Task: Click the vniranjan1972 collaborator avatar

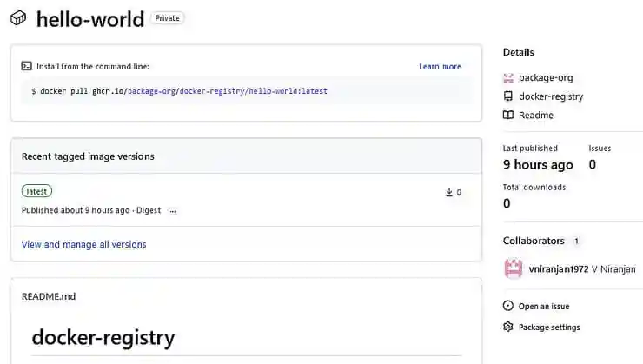Action: [x=514, y=269]
